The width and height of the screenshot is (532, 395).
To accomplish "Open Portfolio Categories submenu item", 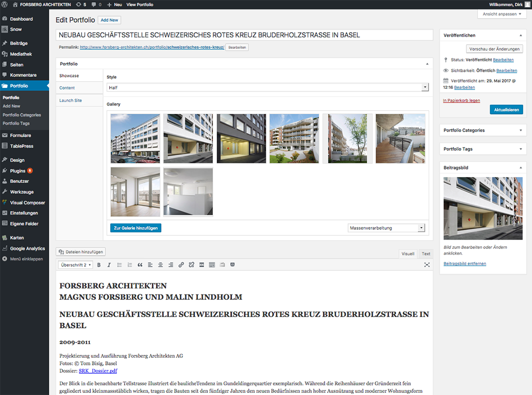I will coord(22,115).
